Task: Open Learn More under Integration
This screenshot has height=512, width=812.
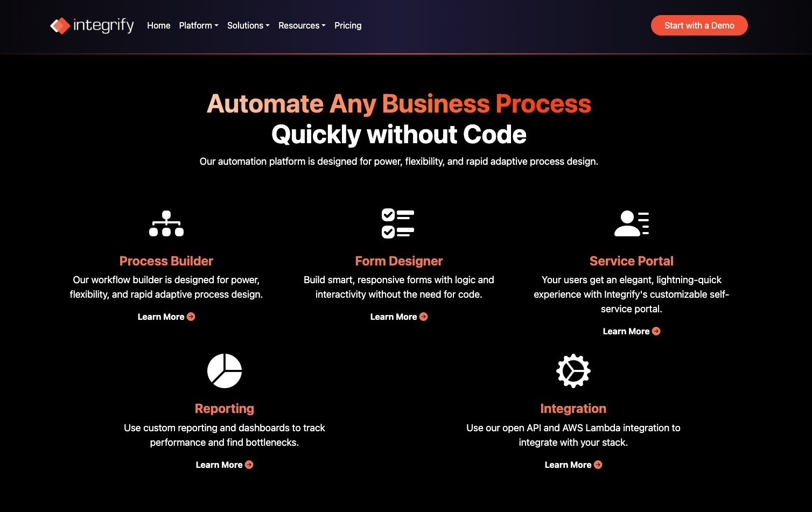Action: [573, 465]
